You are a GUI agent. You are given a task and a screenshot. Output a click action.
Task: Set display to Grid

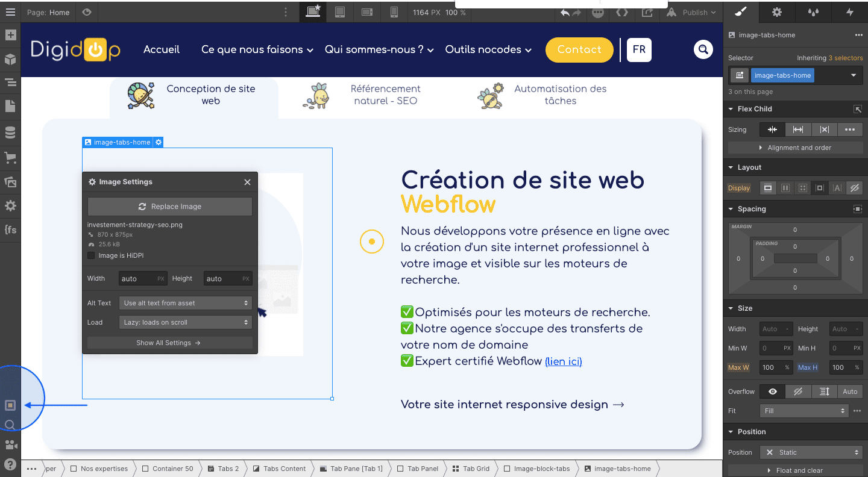point(802,188)
